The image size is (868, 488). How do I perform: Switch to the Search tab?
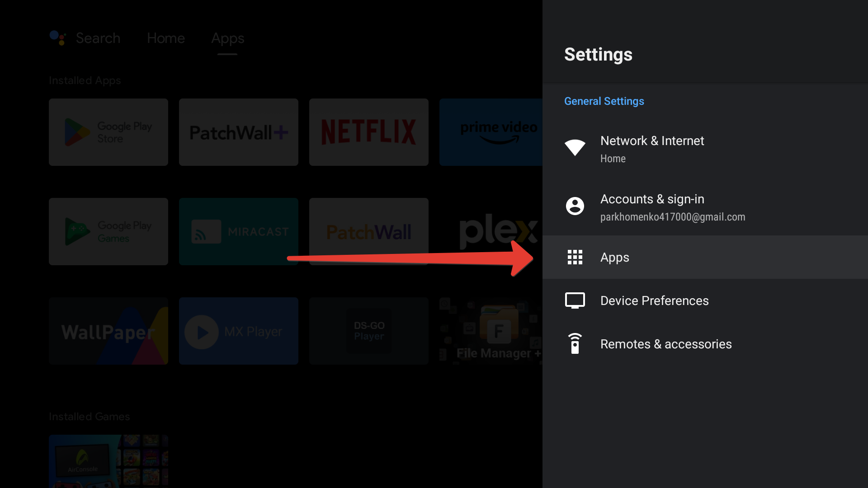[x=97, y=38]
